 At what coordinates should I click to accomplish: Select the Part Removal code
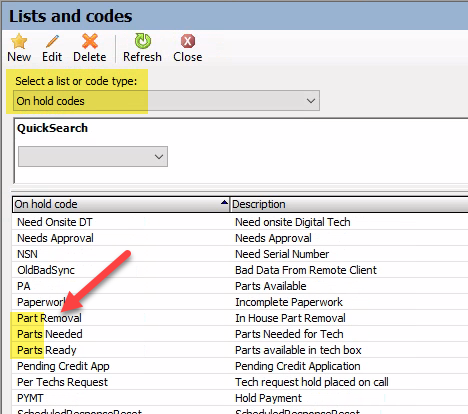click(x=49, y=318)
